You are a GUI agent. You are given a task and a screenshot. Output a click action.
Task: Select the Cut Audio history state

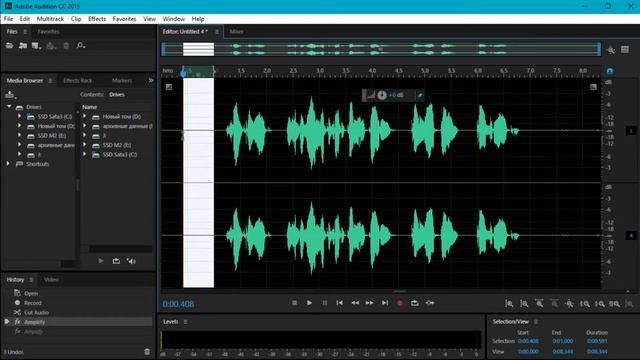coord(36,312)
